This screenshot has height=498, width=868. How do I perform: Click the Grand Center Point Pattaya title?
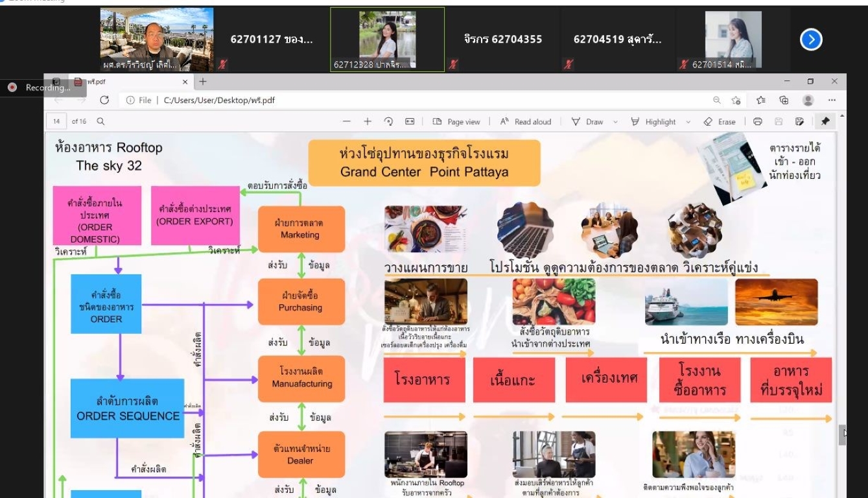[x=425, y=163]
